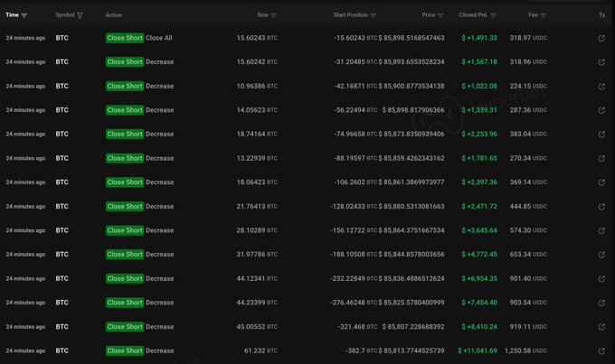Select closed PnL value $ +1,567.18

[479, 62]
